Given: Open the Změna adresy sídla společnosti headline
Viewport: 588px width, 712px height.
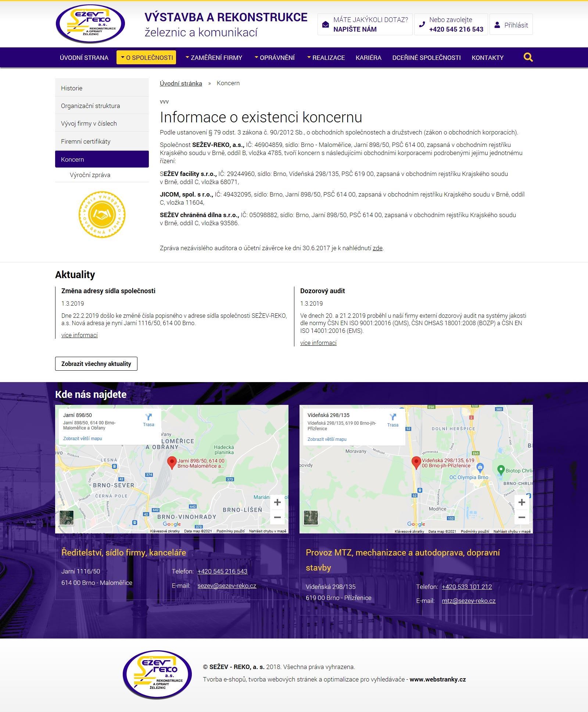Looking at the screenshot, I should tap(108, 291).
